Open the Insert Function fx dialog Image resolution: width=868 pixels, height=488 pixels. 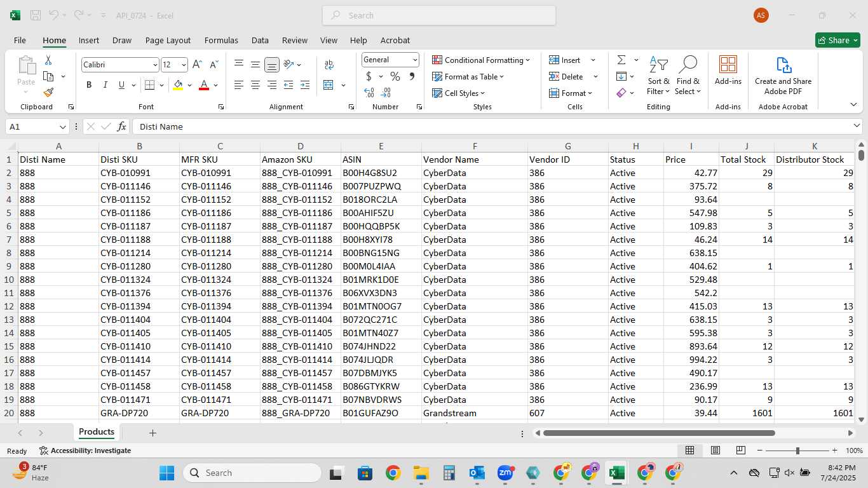coord(121,126)
